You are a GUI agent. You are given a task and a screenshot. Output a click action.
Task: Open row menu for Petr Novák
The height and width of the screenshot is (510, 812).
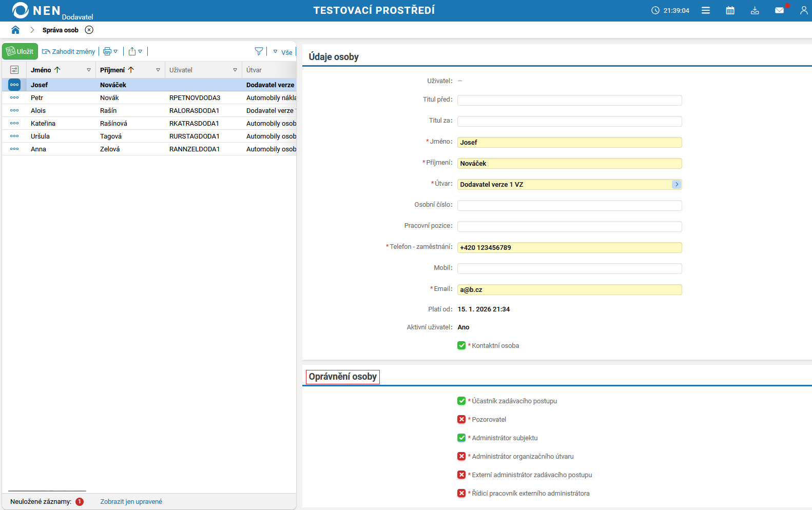click(14, 97)
